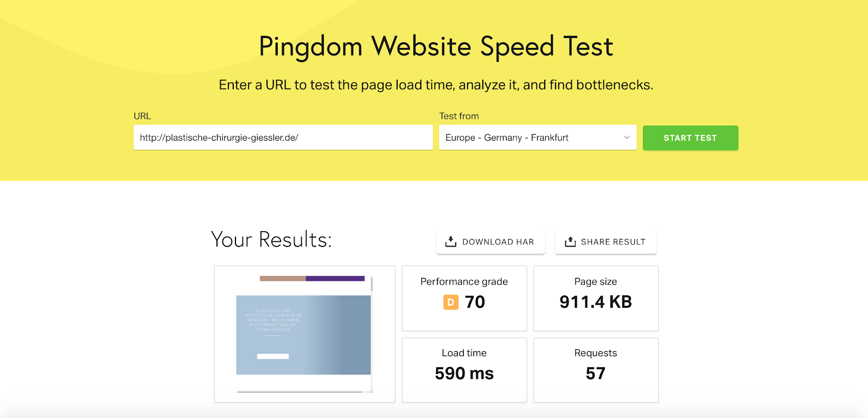Click the DOWNLOAD HAR button label
The image size is (868, 418).
click(x=498, y=242)
